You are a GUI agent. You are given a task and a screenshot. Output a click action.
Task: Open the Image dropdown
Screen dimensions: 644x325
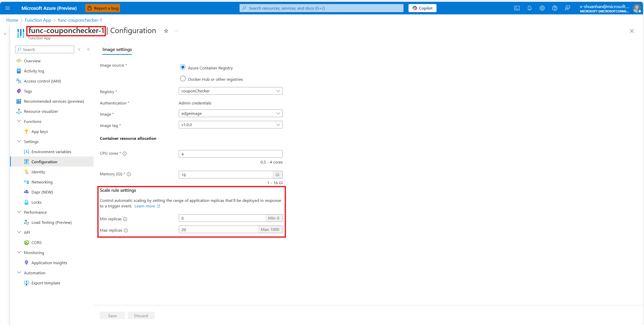point(230,113)
